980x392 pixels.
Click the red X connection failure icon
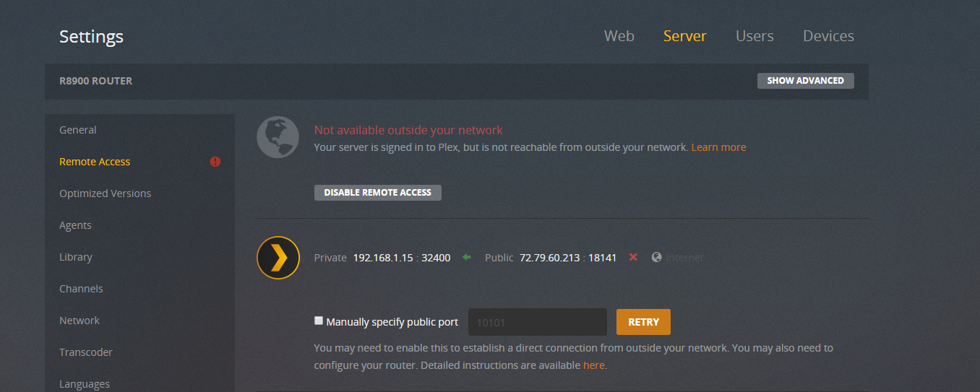633,257
